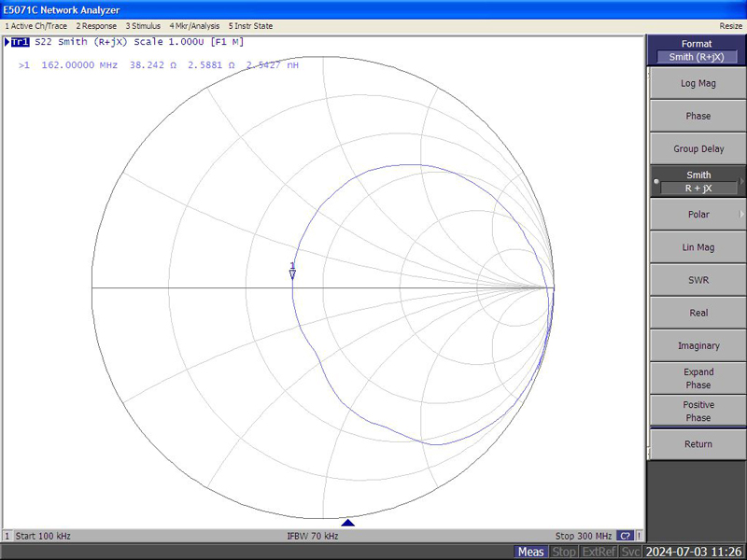Click the Svc status indicator
747x560 pixels.
tap(631, 552)
